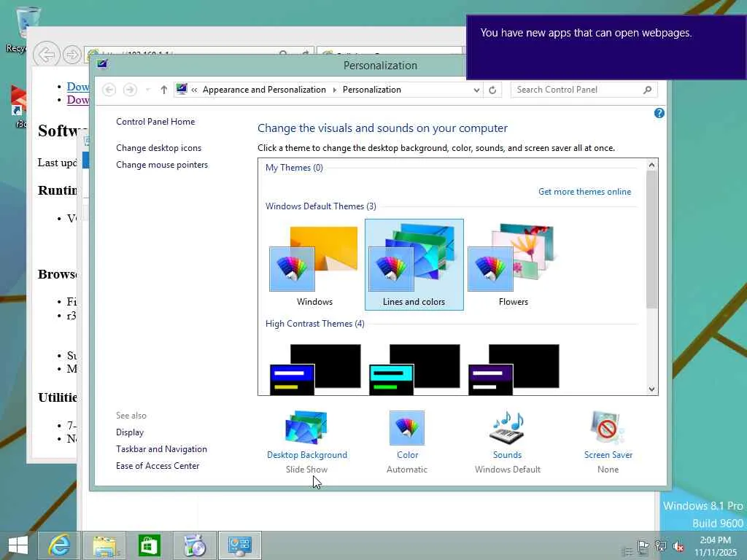Open Change desktop icons
747x560 pixels.
tap(158, 147)
